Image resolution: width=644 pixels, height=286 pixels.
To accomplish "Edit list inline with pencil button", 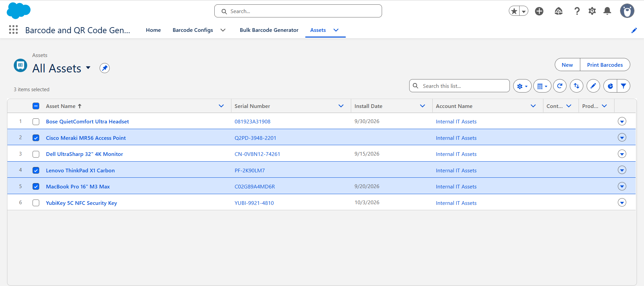I will point(593,86).
